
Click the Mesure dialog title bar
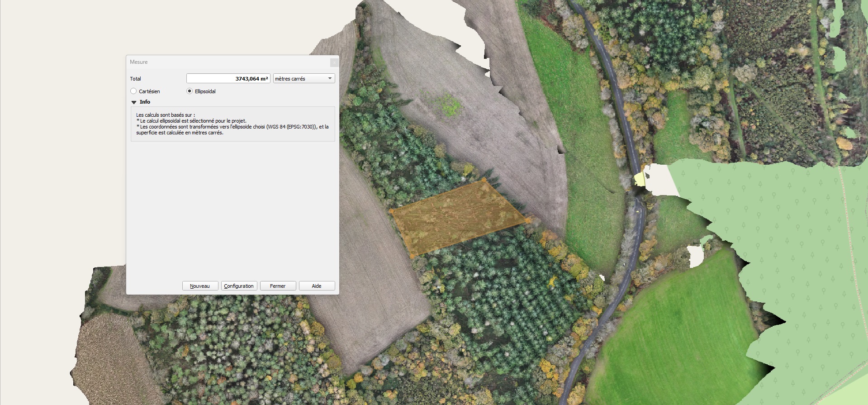tap(226, 62)
